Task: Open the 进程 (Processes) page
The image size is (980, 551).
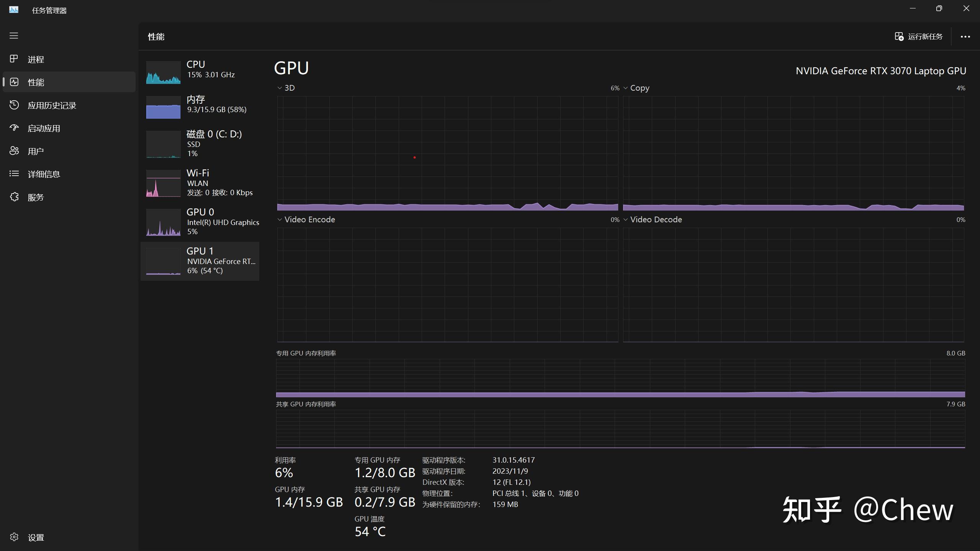Action: [x=36, y=59]
